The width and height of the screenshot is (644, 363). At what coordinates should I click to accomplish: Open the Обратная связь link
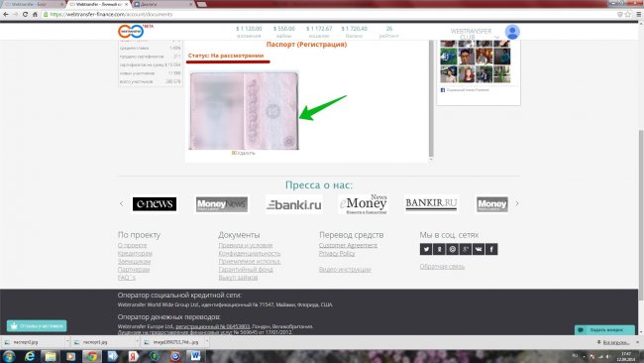point(442,267)
